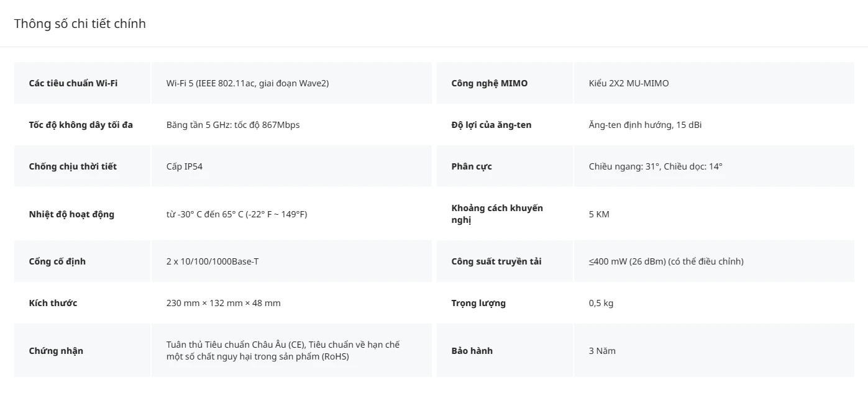Click the label "Công nghệ MIMO"

point(490,83)
